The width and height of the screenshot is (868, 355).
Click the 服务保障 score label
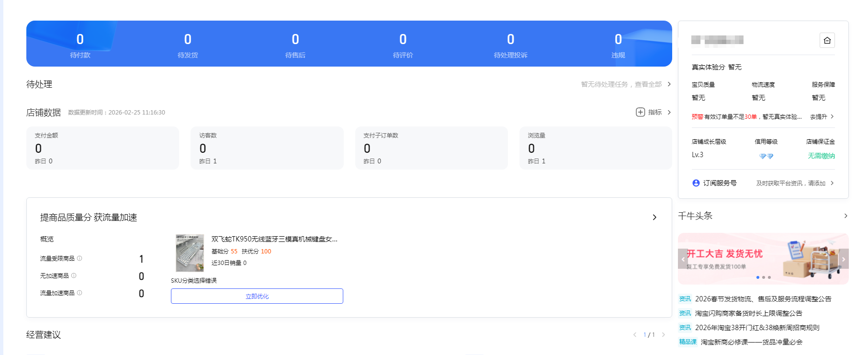pos(823,84)
